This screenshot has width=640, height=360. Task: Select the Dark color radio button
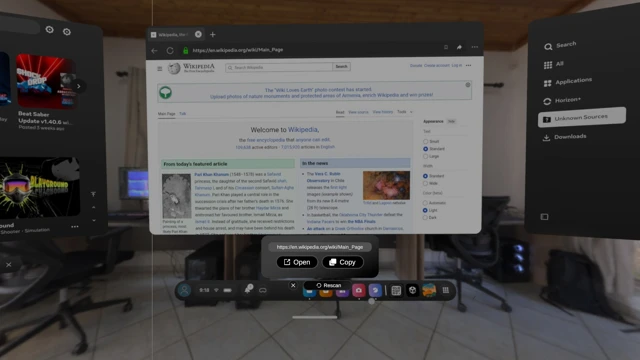pos(425,218)
